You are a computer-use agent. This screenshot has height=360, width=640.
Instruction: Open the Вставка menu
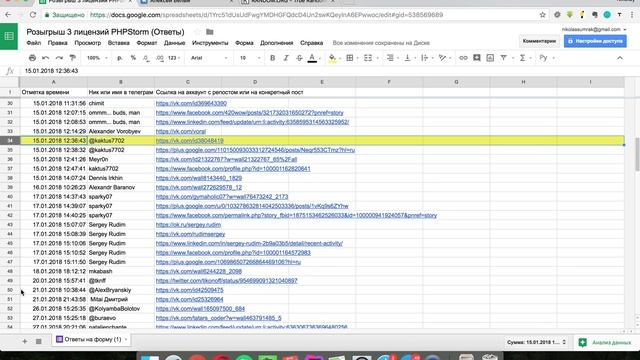click(x=119, y=43)
